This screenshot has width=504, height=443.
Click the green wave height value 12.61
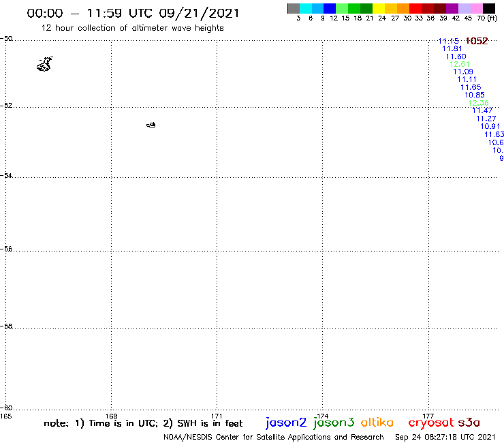tap(460, 64)
